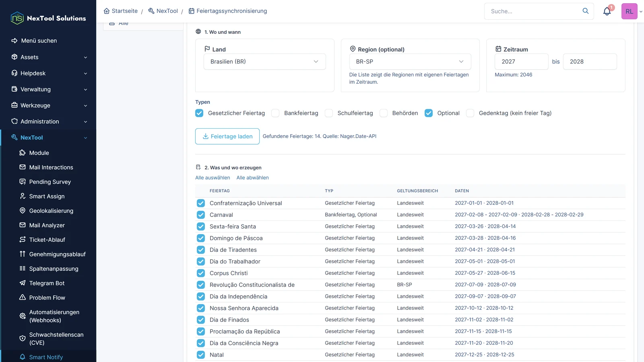Click the Startseite home icon in breadcrumb

[x=107, y=11]
